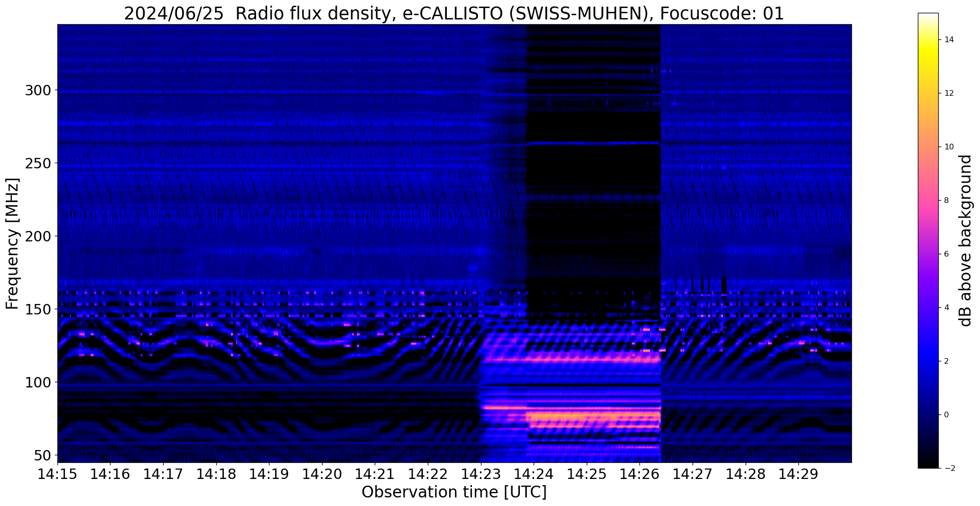
Task: Click the colorbar tick label 2
Action: click(947, 361)
